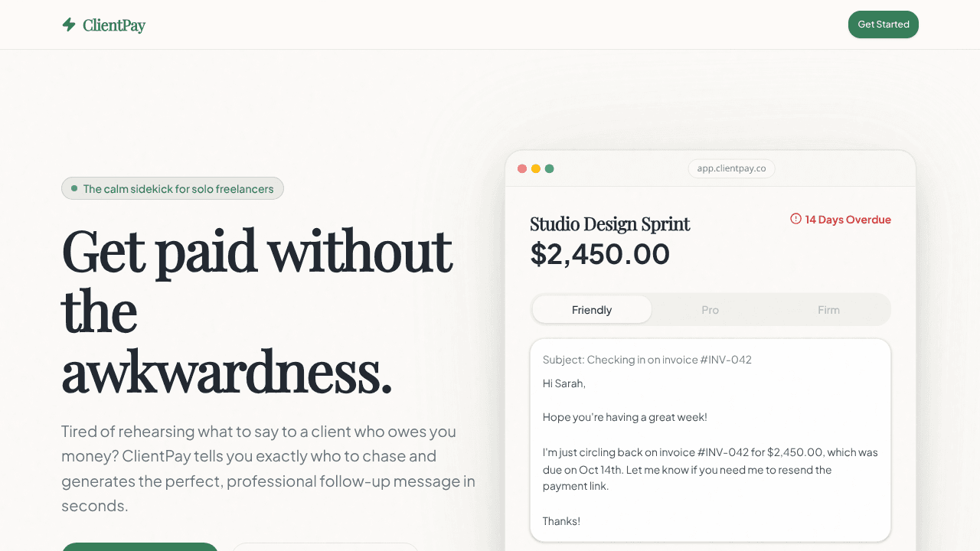Click the "calm sidekick for solo freelancers" badge
This screenshot has width=980, height=551.
[172, 188]
